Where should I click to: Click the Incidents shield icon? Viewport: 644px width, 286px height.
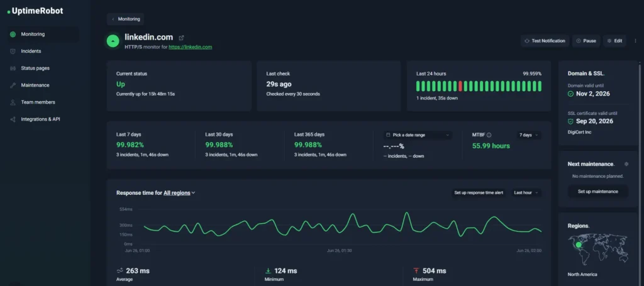click(x=13, y=52)
